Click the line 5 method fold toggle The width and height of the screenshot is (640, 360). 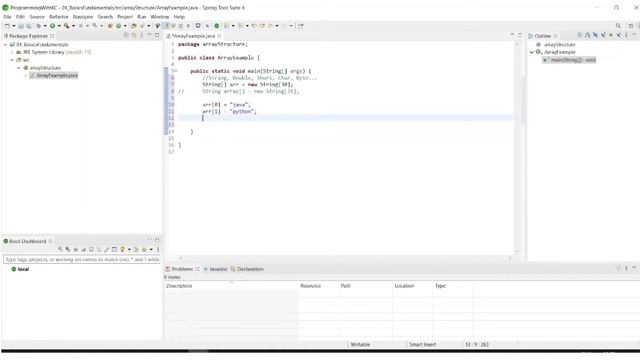pyautogui.click(x=175, y=71)
